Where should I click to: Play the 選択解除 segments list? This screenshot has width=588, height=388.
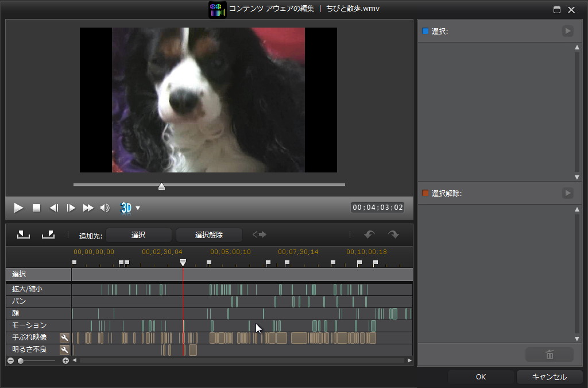pos(568,193)
